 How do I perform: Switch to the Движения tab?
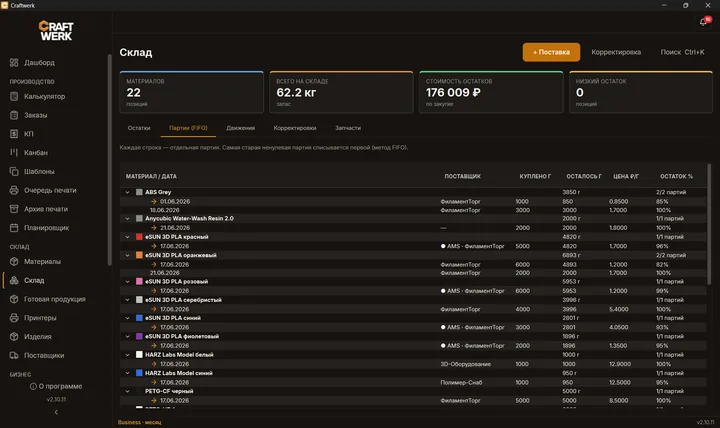tap(241, 128)
